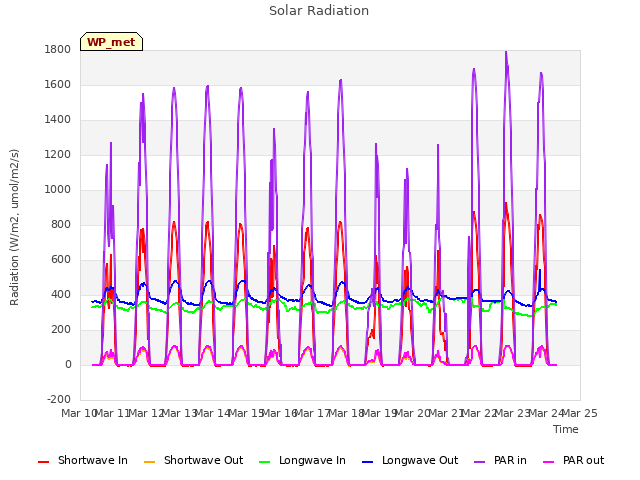Click the 800 y-axis tick label
This screenshot has height=480, width=640.
tap(61, 224)
